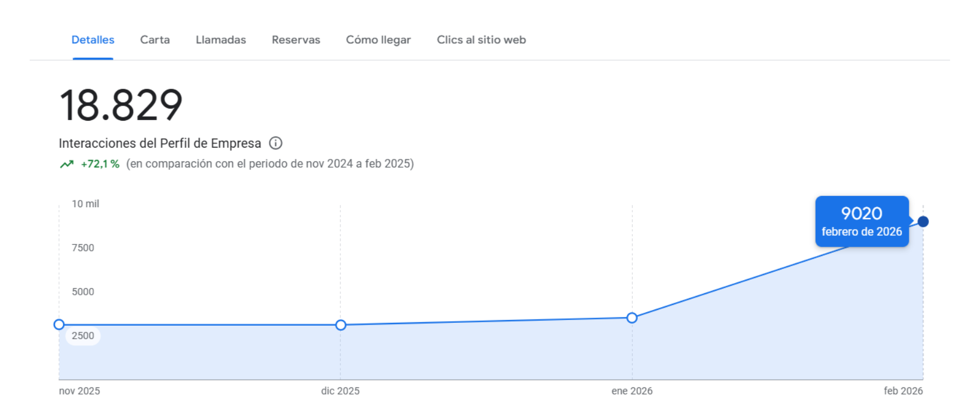The height and width of the screenshot is (420, 980).
Task: Select the ene 2026 data point on chart
Action: point(632,318)
